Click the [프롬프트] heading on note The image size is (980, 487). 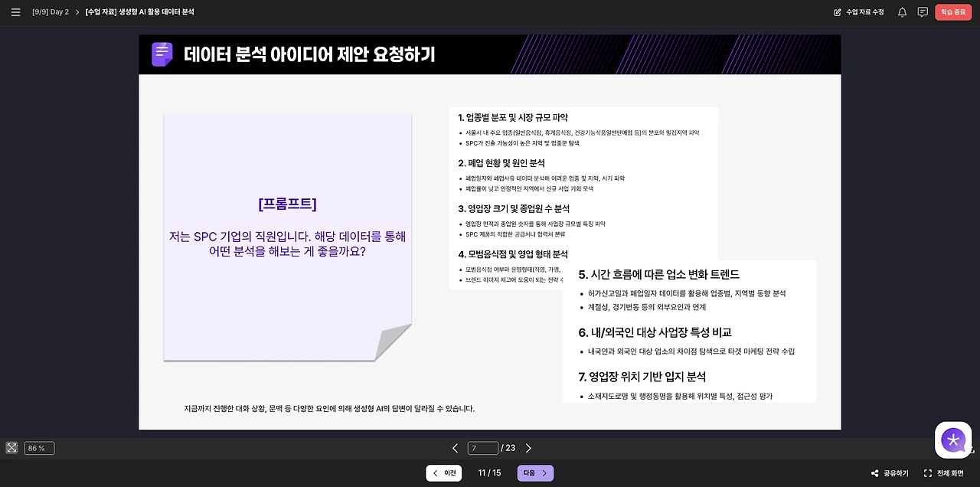287,204
